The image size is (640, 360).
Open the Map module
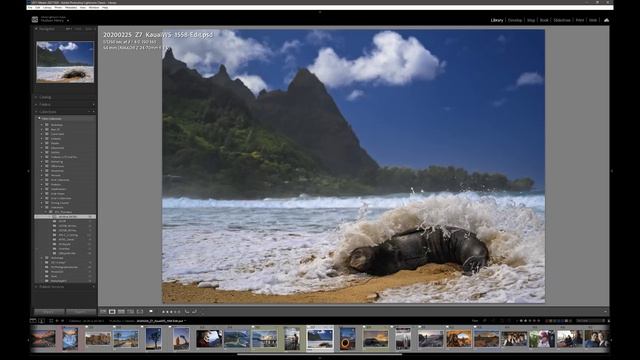click(x=531, y=20)
